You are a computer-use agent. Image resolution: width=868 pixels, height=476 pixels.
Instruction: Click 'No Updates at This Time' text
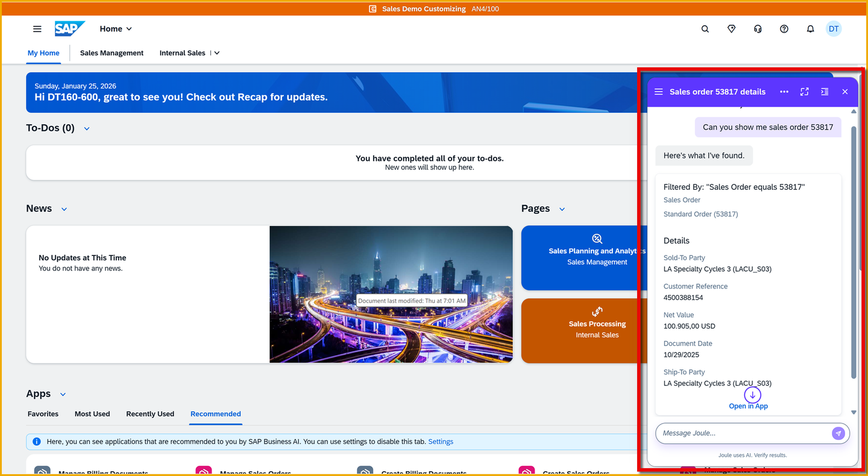coord(83,258)
